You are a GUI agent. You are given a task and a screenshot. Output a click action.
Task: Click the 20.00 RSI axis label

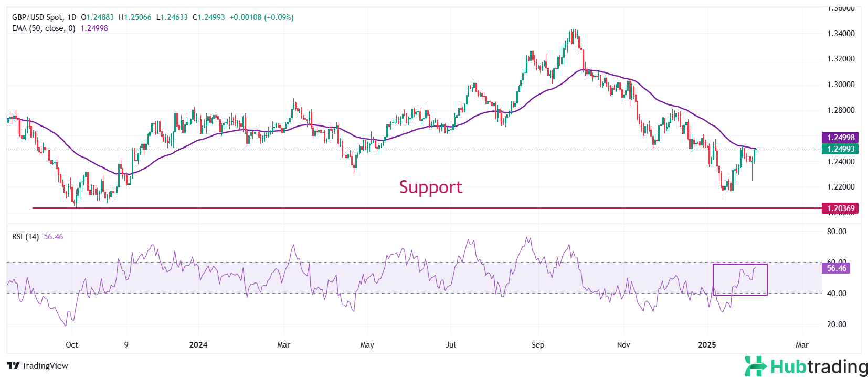[837, 324]
